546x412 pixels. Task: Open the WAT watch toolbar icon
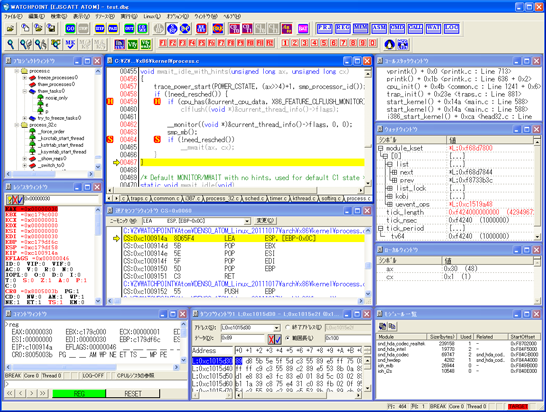[433, 28]
